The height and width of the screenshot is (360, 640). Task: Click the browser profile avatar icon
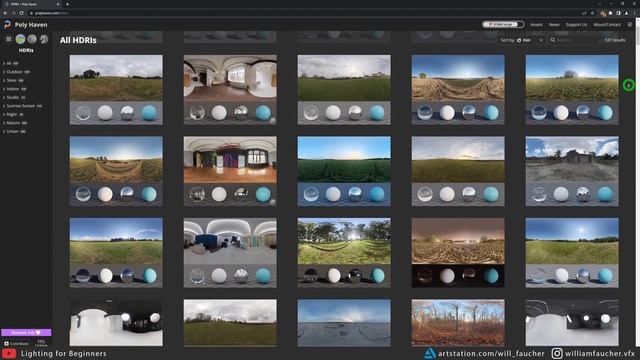click(x=627, y=13)
